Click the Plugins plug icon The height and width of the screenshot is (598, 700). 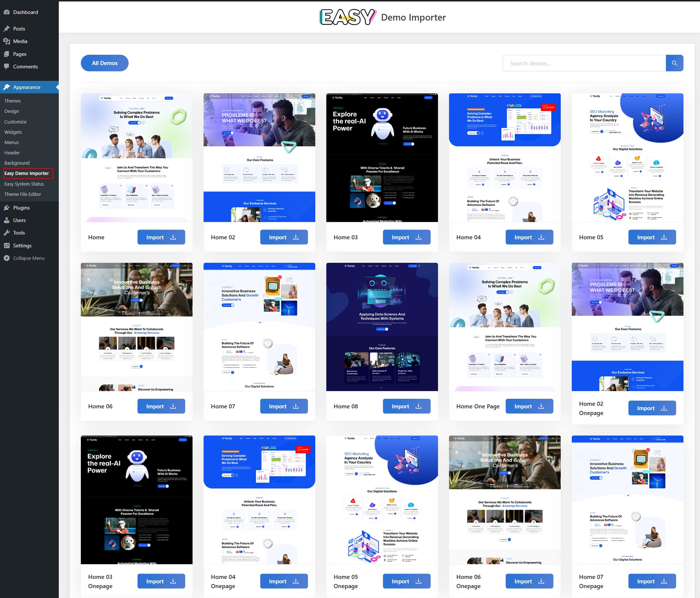click(7, 208)
